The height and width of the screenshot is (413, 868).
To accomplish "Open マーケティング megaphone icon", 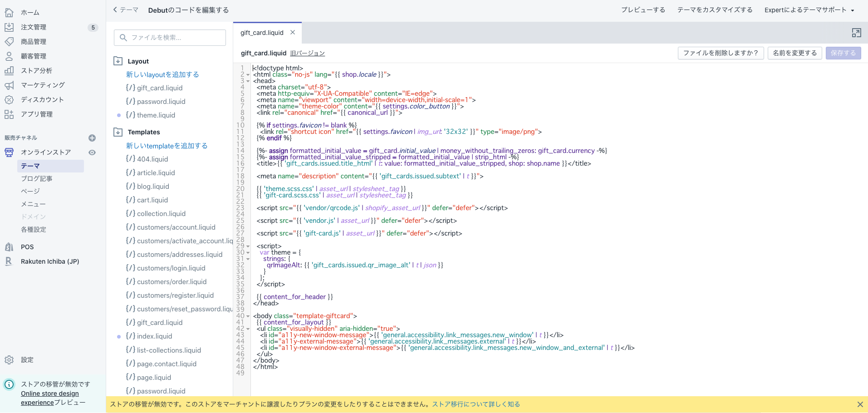I will [9, 85].
